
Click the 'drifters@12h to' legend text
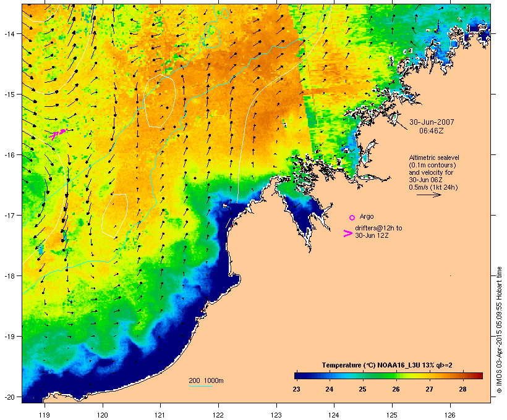(378, 228)
